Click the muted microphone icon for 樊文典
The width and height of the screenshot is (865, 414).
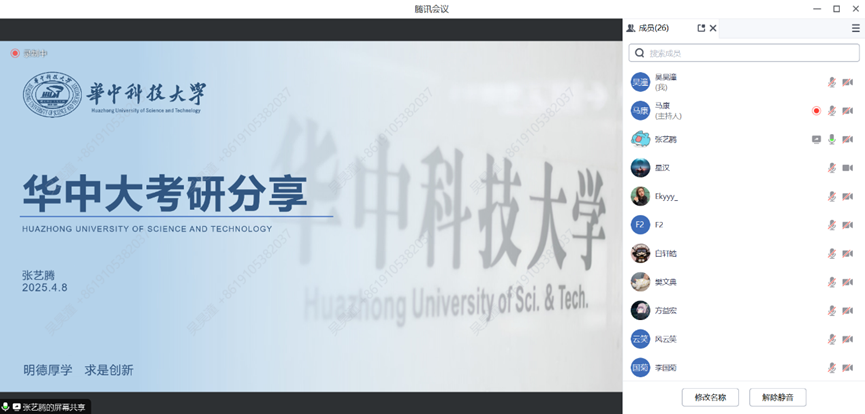pos(832,282)
